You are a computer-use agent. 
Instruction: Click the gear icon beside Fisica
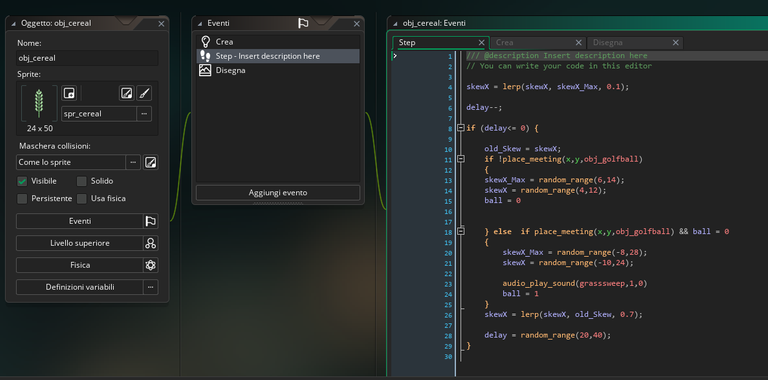150,265
